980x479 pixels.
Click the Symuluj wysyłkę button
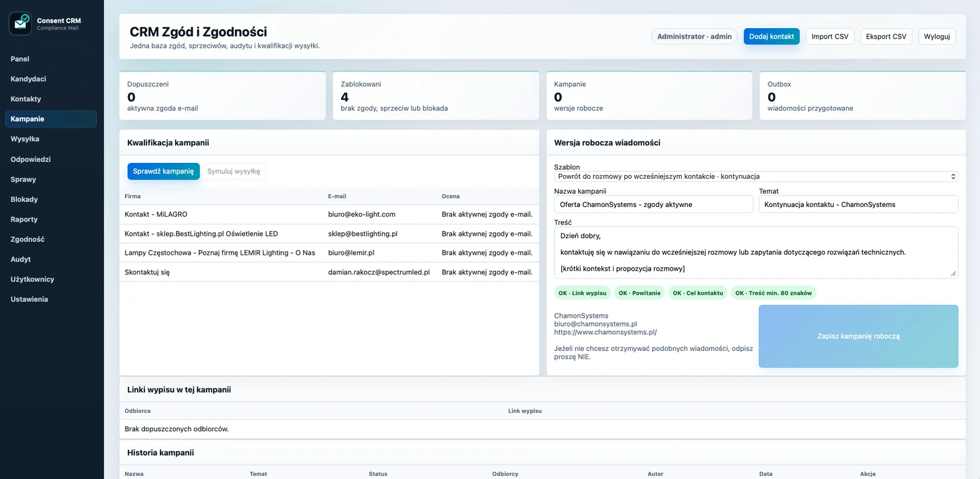(x=233, y=172)
